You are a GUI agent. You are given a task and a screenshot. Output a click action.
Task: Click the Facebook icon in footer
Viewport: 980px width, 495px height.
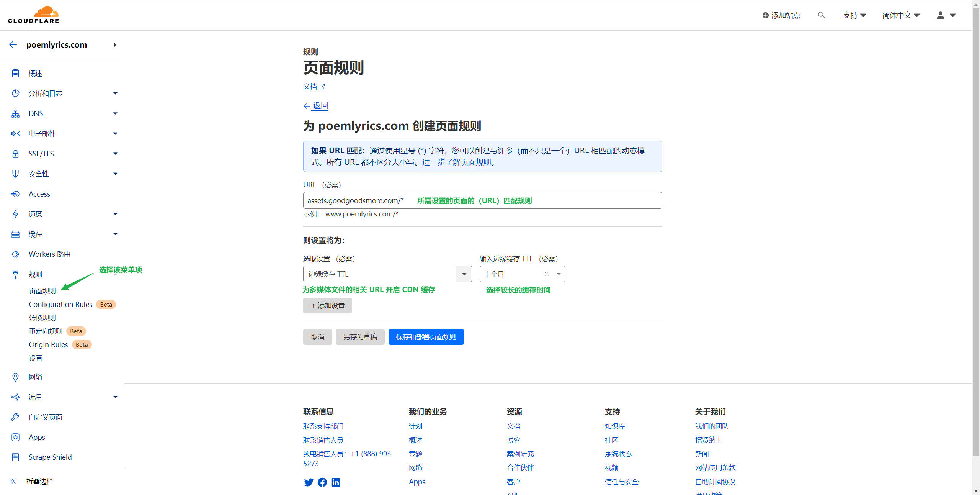(322, 482)
